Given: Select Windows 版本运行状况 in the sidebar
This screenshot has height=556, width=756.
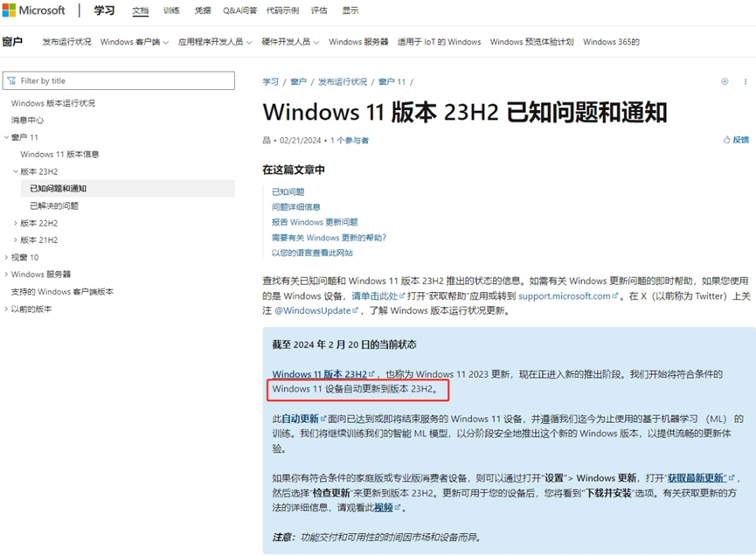Looking at the screenshot, I should 53,103.
